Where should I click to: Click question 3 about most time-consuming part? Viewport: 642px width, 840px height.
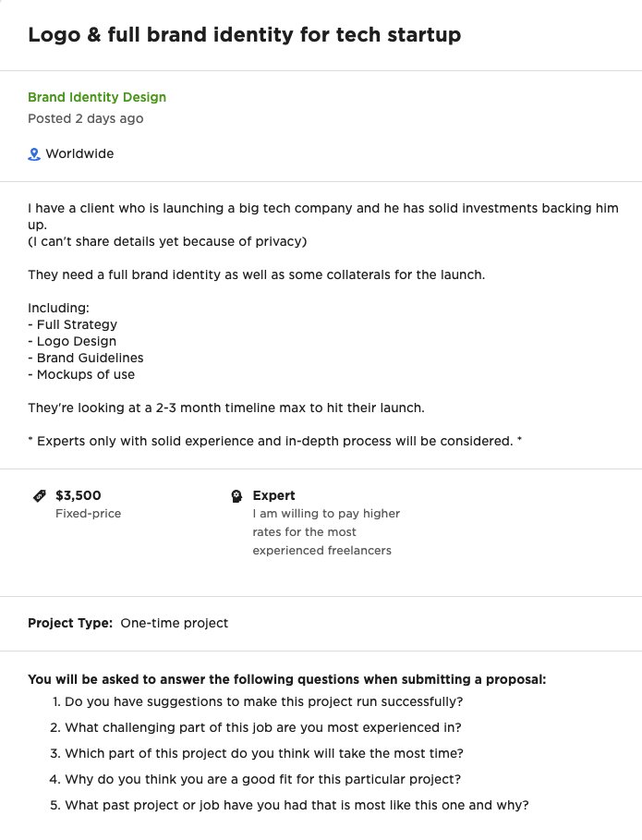tap(257, 753)
